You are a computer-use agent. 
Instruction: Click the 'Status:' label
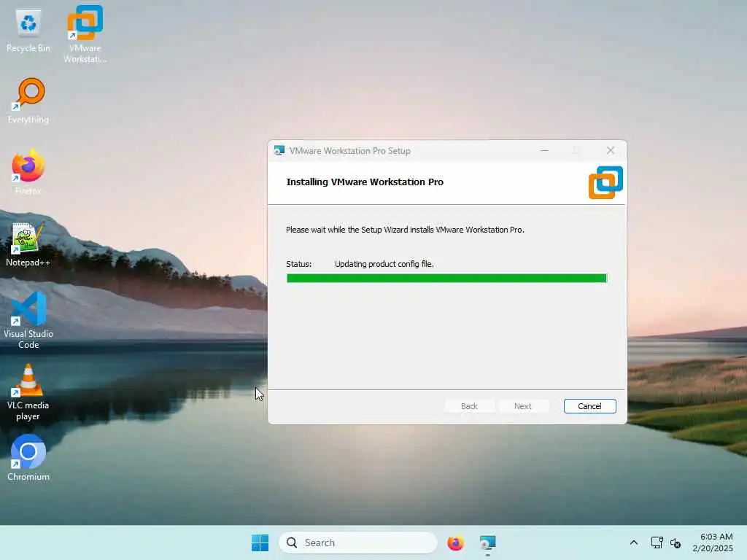298,264
